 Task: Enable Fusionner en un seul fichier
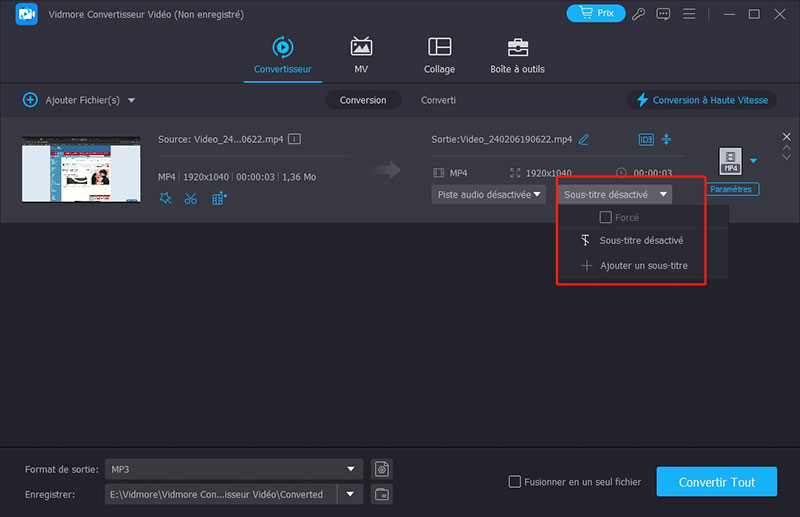coord(515,482)
